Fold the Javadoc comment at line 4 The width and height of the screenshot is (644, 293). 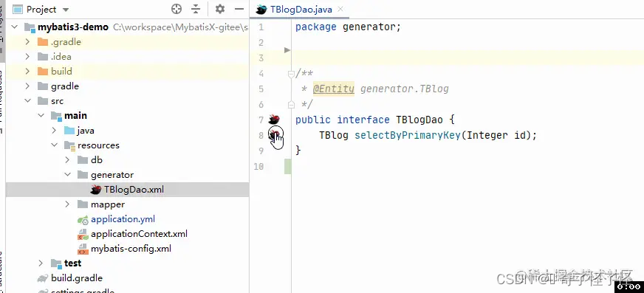point(291,74)
